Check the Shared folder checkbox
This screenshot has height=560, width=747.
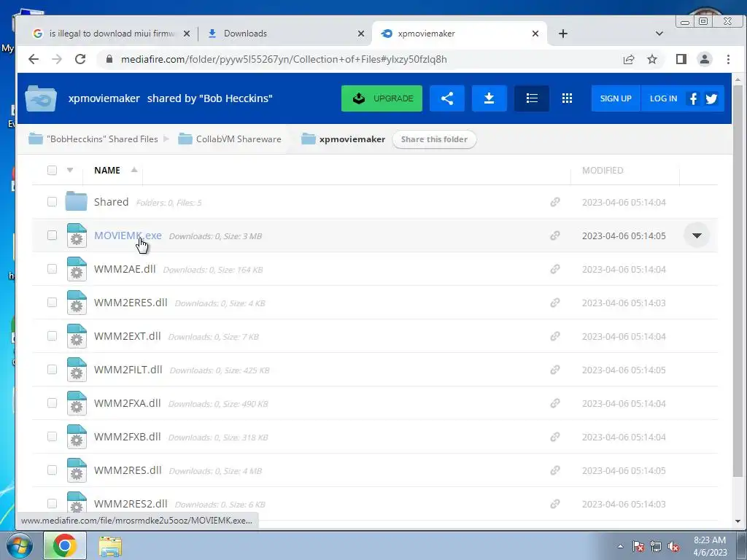(x=52, y=202)
